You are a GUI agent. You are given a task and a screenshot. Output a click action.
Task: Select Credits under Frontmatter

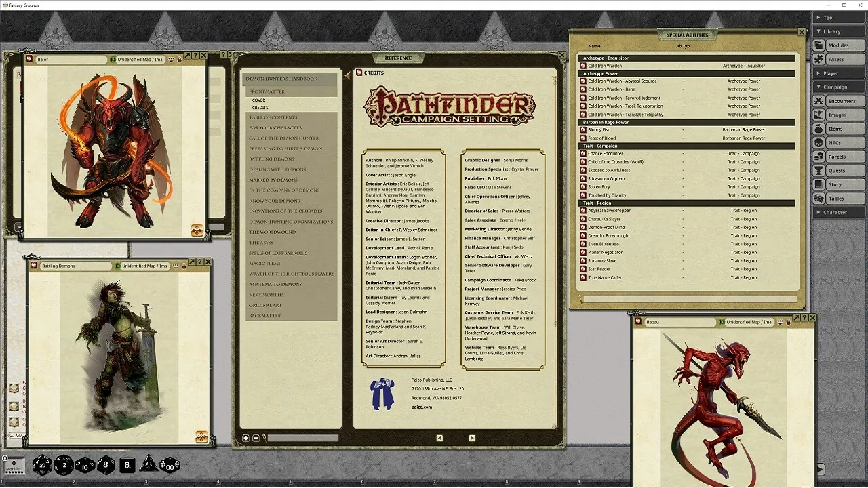click(260, 108)
